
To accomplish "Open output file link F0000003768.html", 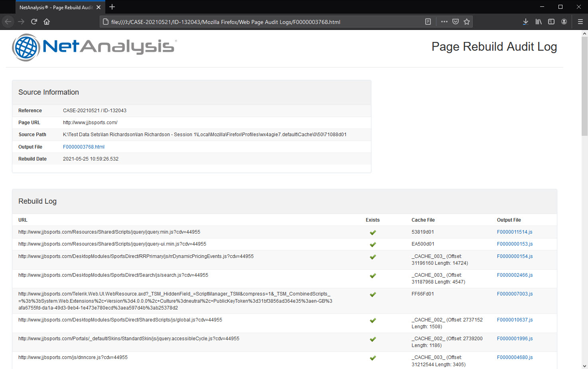I will click(x=84, y=147).
